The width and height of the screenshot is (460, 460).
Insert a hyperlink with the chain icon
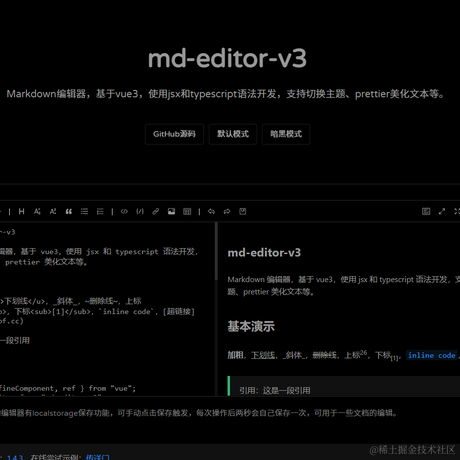click(x=156, y=211)
